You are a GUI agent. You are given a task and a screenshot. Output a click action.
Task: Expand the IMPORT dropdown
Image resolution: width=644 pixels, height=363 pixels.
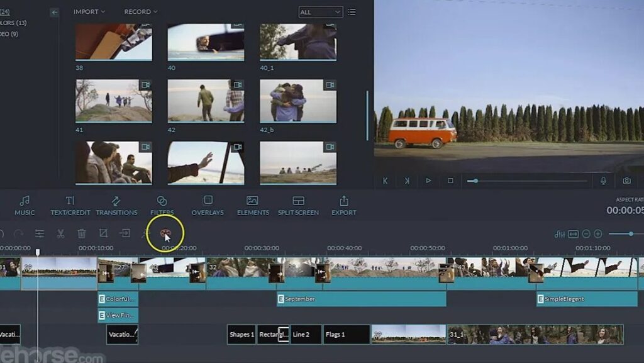[89, 12]
